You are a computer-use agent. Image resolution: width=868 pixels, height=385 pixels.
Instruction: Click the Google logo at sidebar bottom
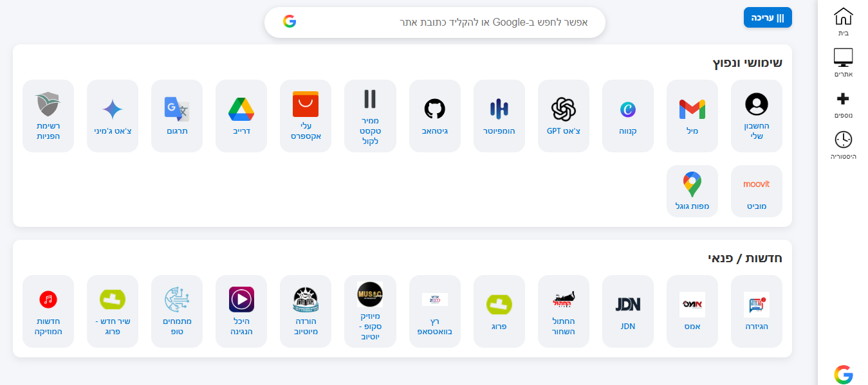tap(843, 374)
